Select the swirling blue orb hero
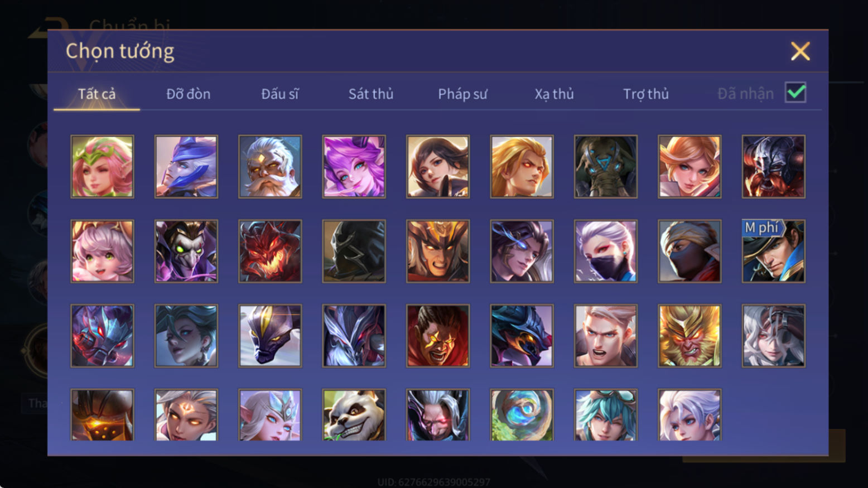868x488 pixels. coord(522,415)
